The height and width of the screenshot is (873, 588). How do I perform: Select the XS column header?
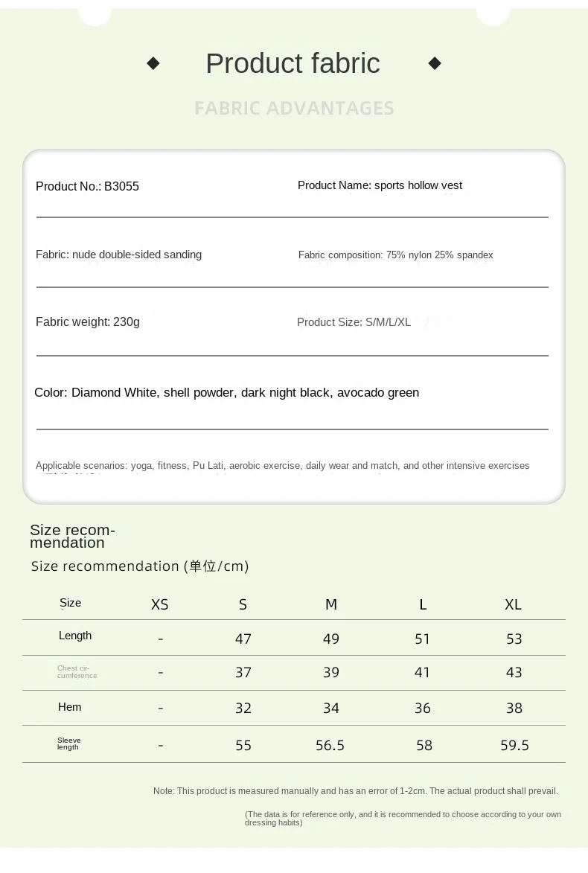pos(160,604)
